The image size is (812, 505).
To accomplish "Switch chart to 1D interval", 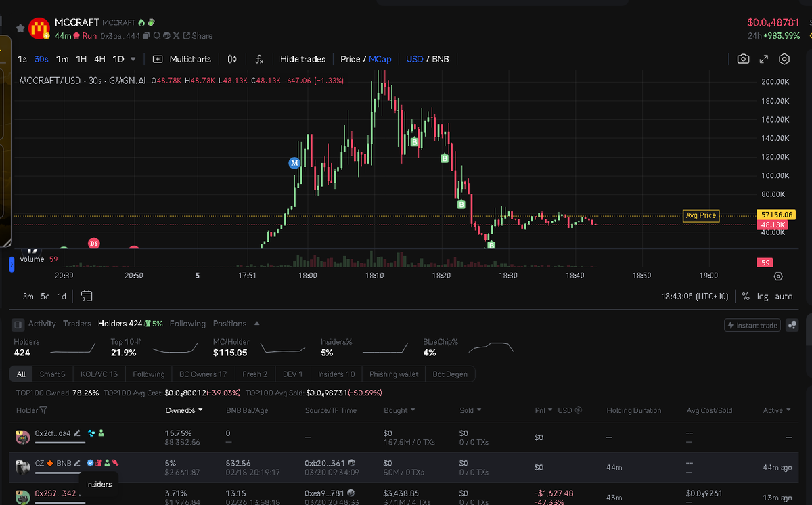I will coord(118,59).
